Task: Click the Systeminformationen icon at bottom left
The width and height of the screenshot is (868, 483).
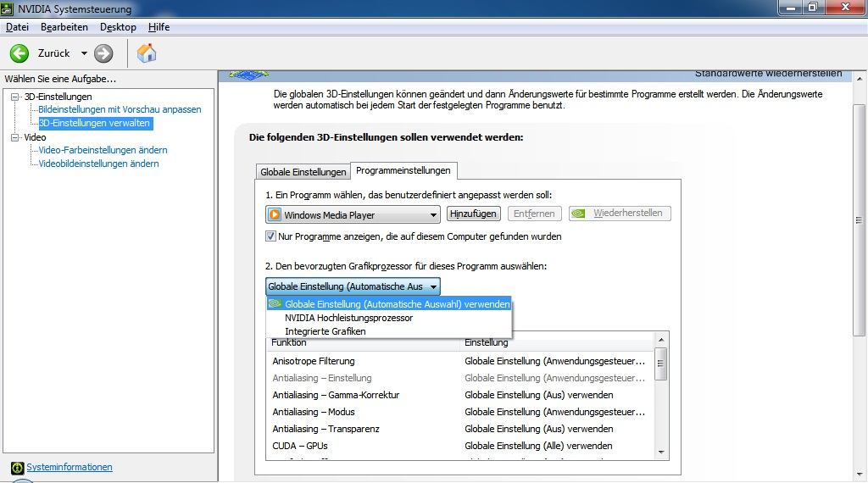Action: 17,468
